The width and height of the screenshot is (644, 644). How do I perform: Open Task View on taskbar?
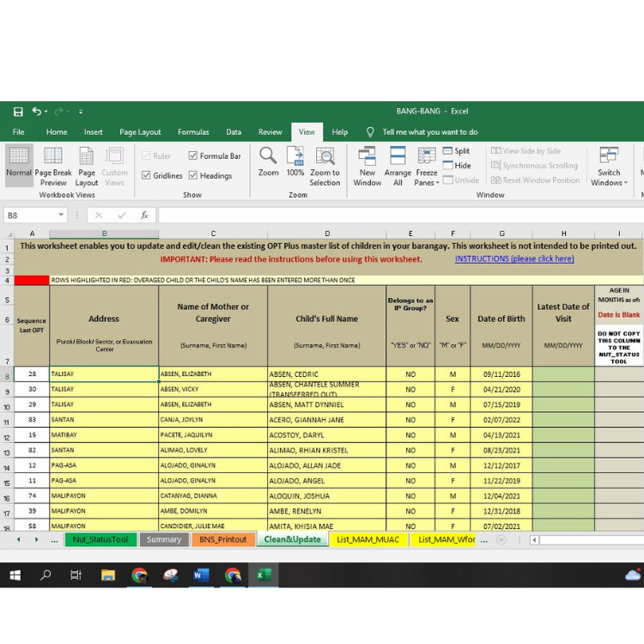[x=76, y=575]
